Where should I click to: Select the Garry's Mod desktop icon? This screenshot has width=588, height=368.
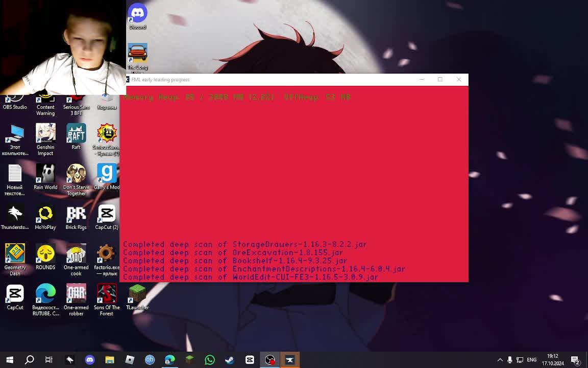(x=107, y=176)
